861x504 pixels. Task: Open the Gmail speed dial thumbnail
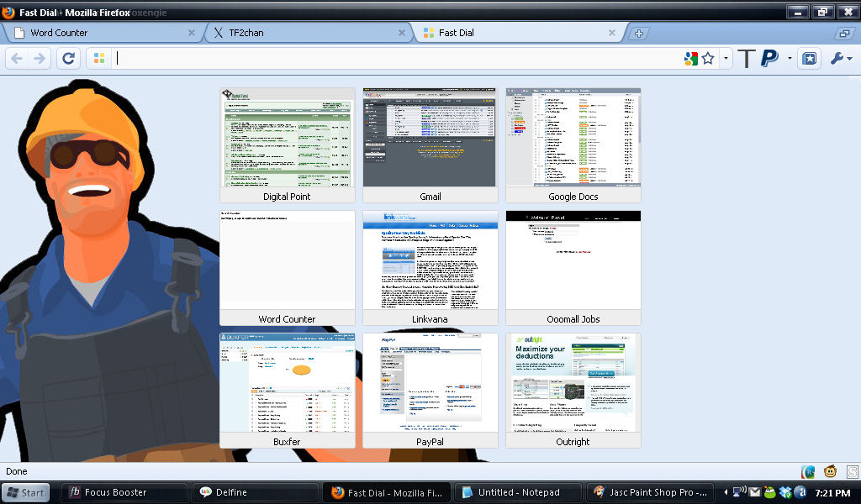[x=430, y=139]
